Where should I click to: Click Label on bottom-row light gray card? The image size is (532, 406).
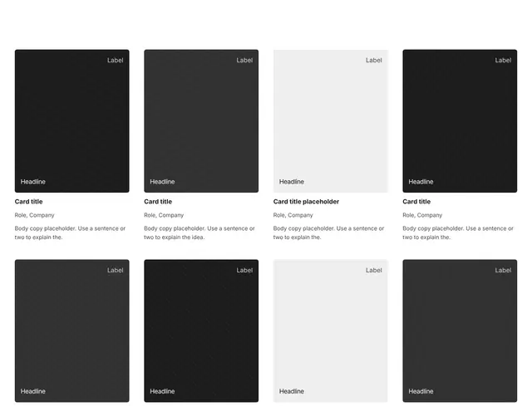tap(373, 271)
